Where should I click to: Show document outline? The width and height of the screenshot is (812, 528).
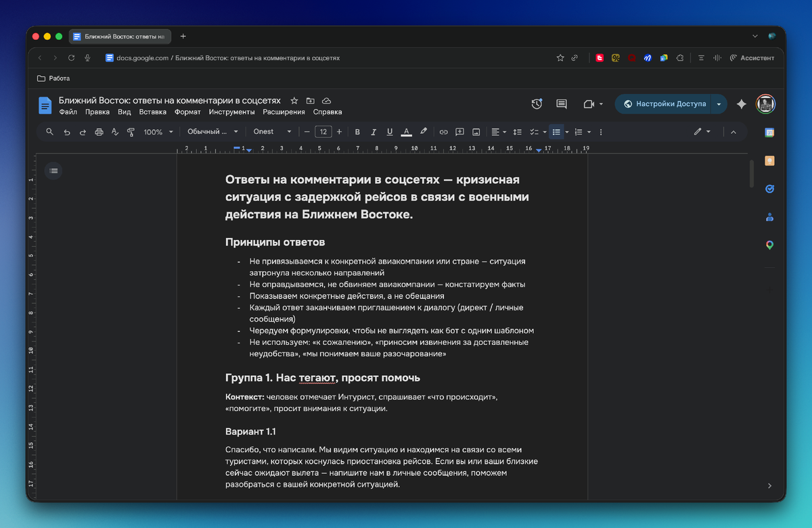pyautogui.click(x=53, y=171)
